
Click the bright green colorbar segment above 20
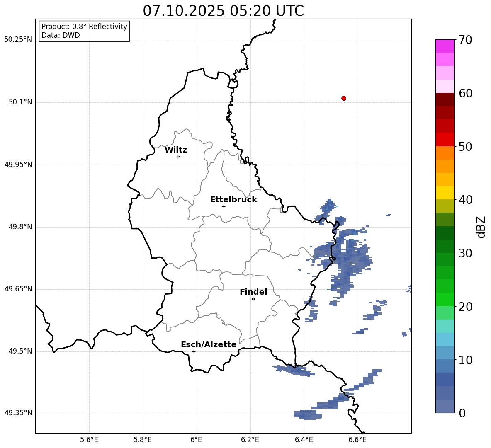445,299
